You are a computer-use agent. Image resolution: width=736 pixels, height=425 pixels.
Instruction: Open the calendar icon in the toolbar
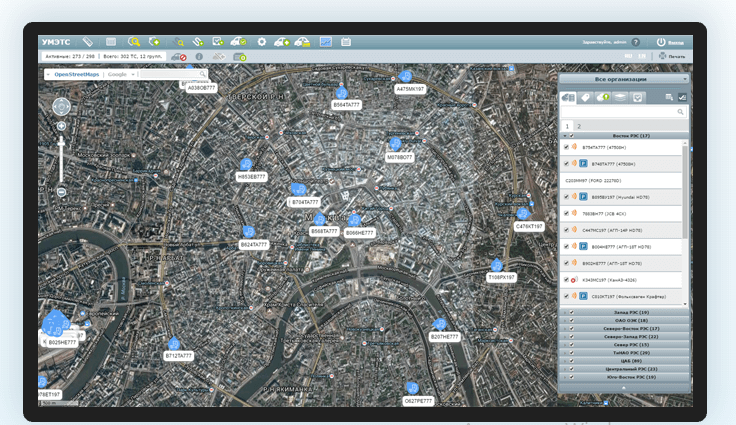click(x=346, y=42)
